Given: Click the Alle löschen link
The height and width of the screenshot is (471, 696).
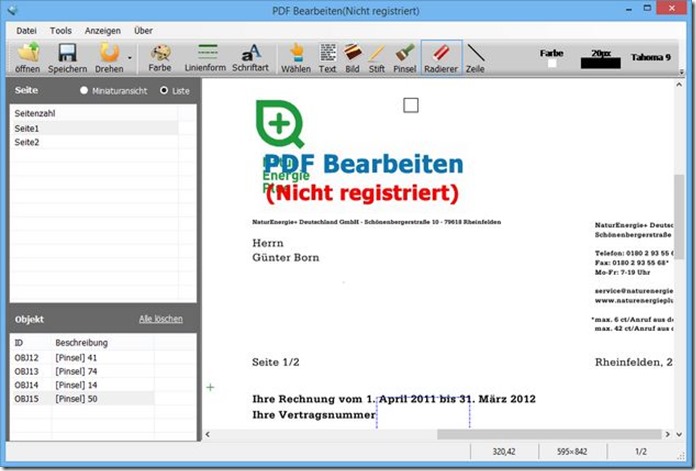Looking at the screenshot, I should click(160, 319).
